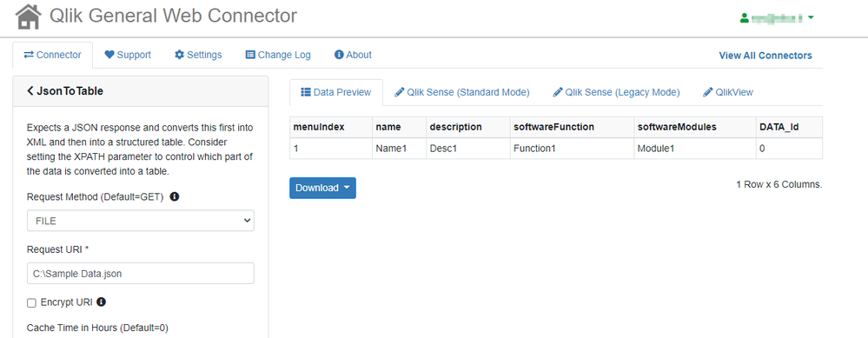Select the Data Preview tab

point(336,92)
